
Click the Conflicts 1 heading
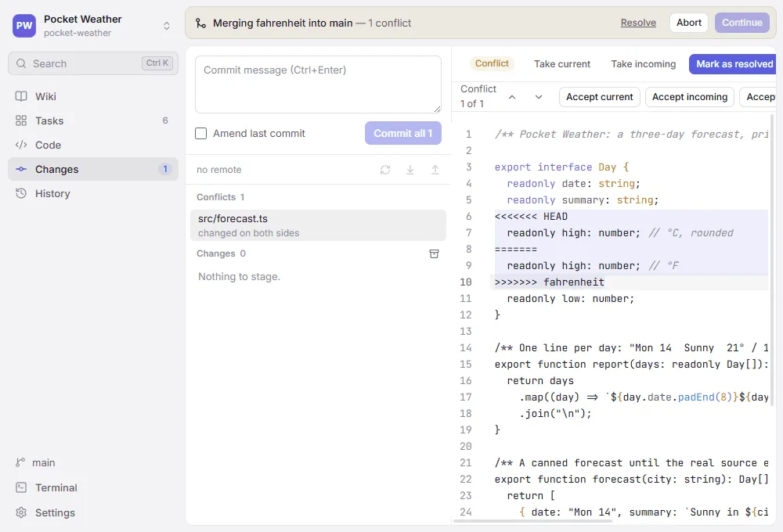(x=220, y=197)
